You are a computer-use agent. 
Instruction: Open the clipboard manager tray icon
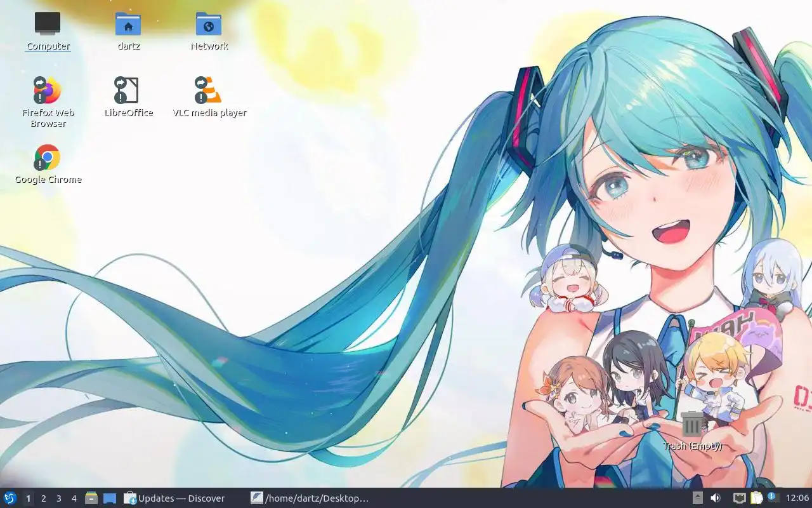[756, 498]
